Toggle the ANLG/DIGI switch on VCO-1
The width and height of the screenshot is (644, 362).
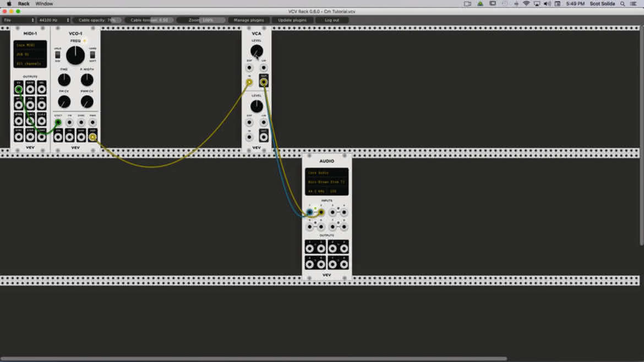(57, 55)
